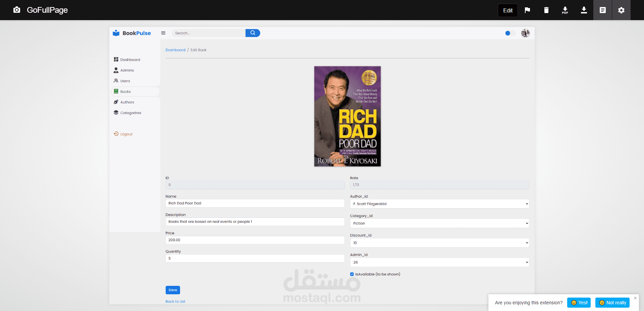Click the Logout arrow icon
This screenshot has width=644, height=311.
pos(116,134)
